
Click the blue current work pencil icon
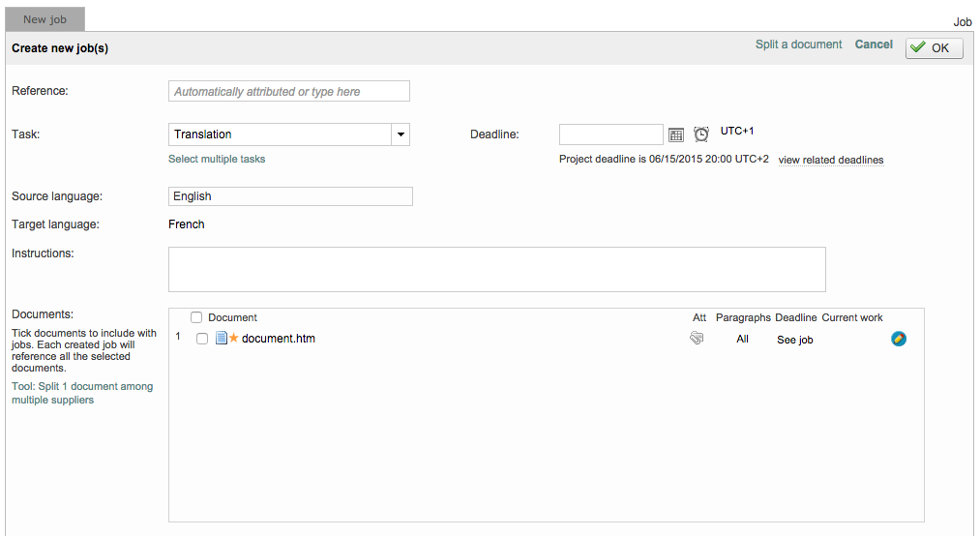coord(899,339)
